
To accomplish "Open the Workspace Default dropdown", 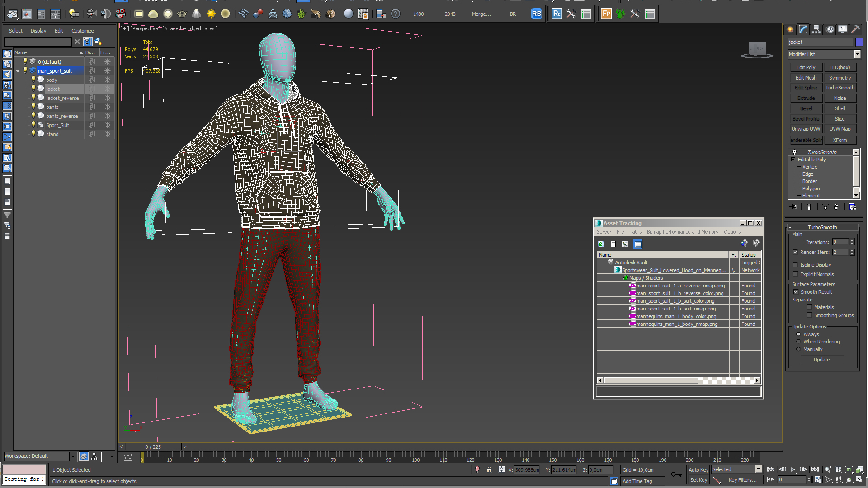I will [x=73, y=456].
